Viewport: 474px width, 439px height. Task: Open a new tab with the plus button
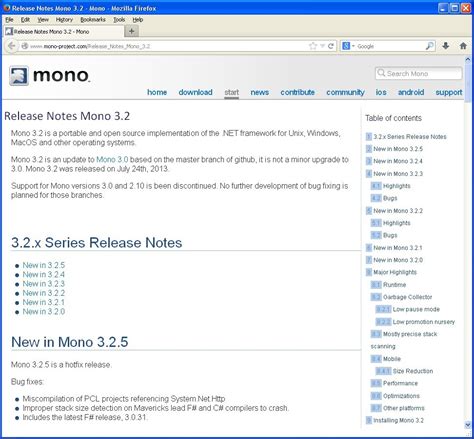(132, 31)
